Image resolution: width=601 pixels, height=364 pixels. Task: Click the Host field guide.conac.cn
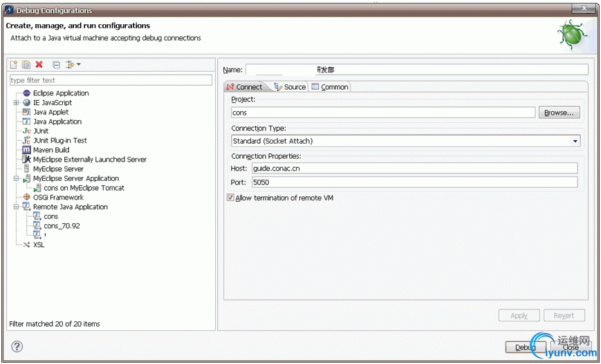pyautogui.click(x=414, y=168)
